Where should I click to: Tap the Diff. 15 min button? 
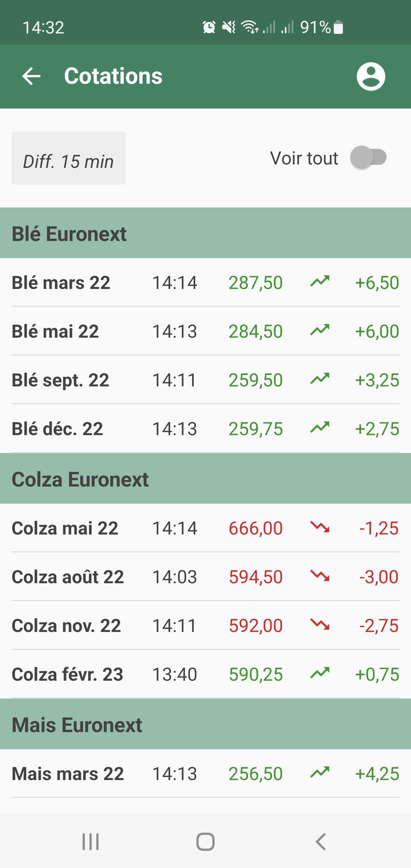pyautogui.click(x=68, y=158)
